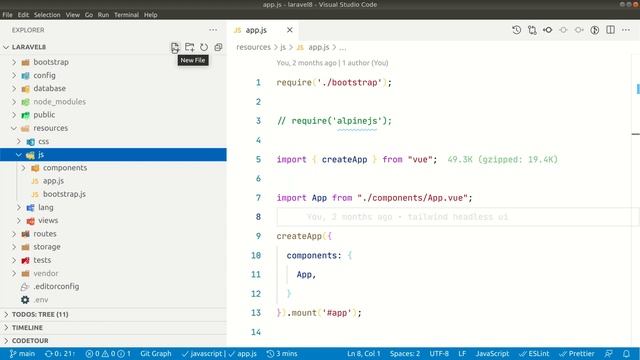Open file history clock icon in editor toolbar
This screenshot has height=360, width=640.
tap(516, 30)
